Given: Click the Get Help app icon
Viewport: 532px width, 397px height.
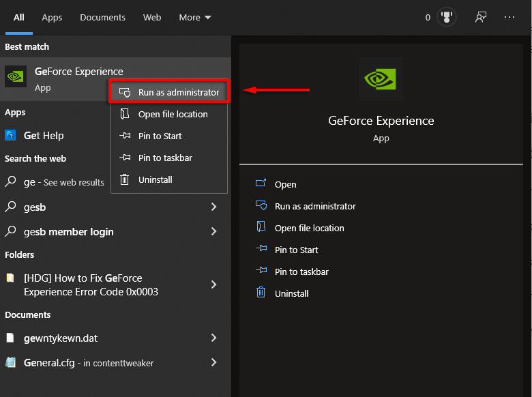Looking at the screenshot, I should click(11, 136).
